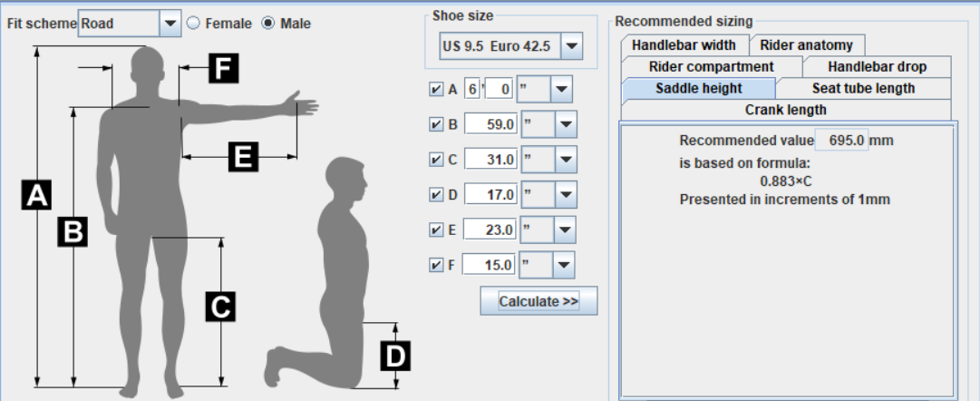Click the feet field of measurement A
Viewport: 980px width, 401px height.
(x=472, y=90)
